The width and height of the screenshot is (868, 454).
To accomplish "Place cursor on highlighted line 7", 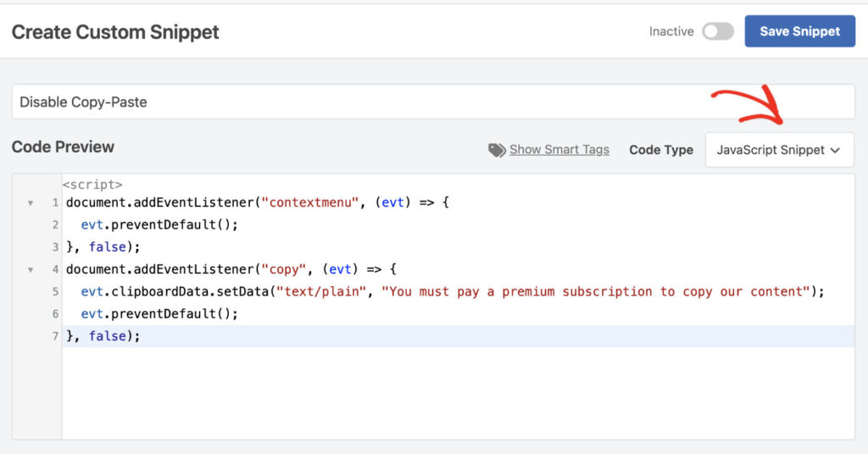I will coord(459,336).
